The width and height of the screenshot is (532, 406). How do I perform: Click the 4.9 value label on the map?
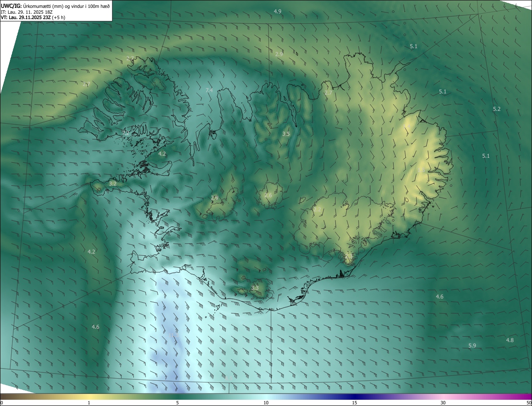click(x=278, y=11)
